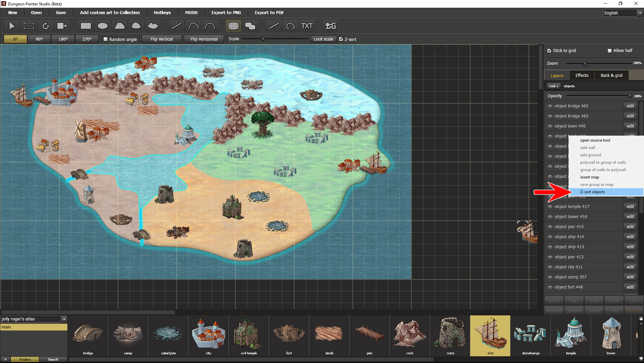Viewport: 644px width, 363px height.
Task: Select the rectangle room shape tool
Action: (86, 26)
